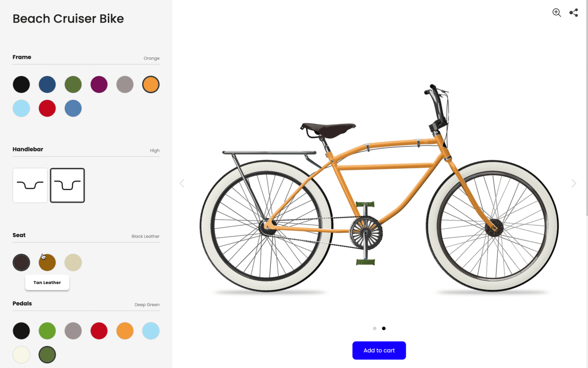
Task: Show the next bike image
Action: [x=574, y=184]
